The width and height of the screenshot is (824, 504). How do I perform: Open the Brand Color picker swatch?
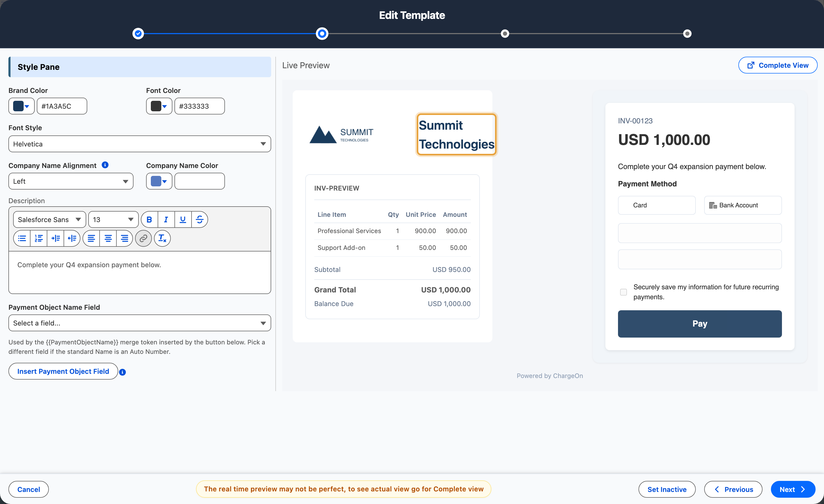click(21, 106)
